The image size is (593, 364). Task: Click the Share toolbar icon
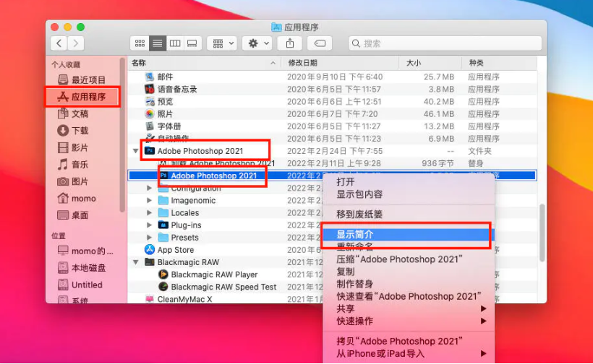point(290,43)
